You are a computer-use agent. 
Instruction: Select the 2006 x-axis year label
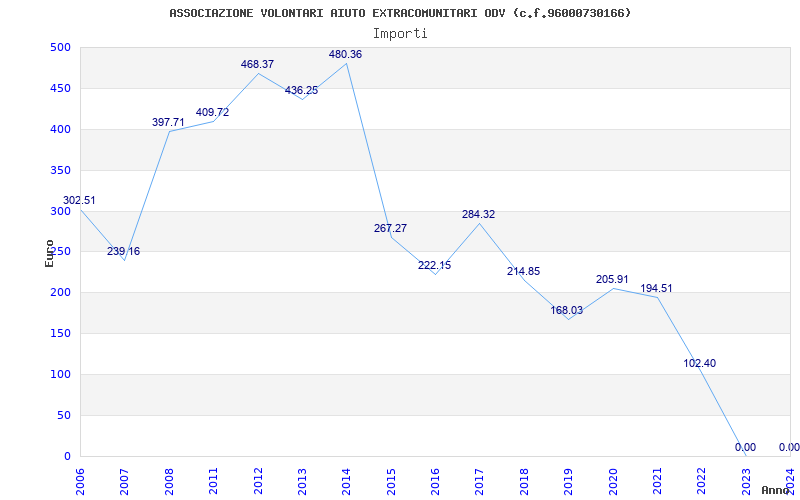(x=81, y=481)
